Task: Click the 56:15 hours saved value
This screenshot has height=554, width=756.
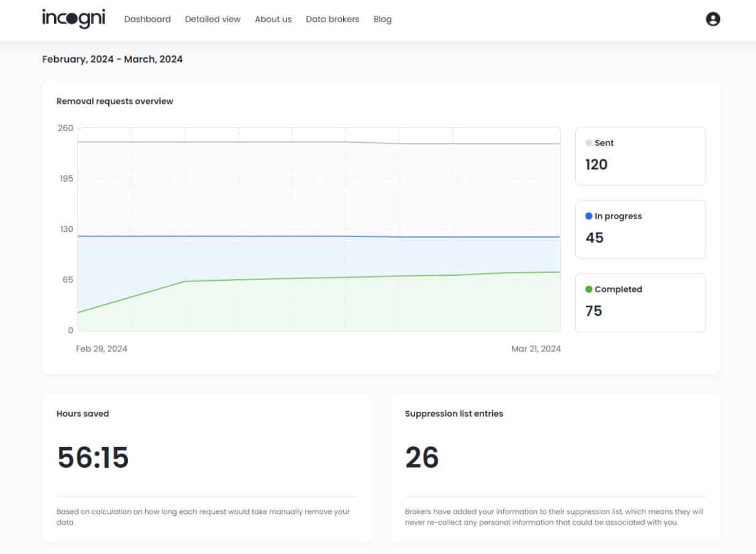Action: tap(93, 457)
